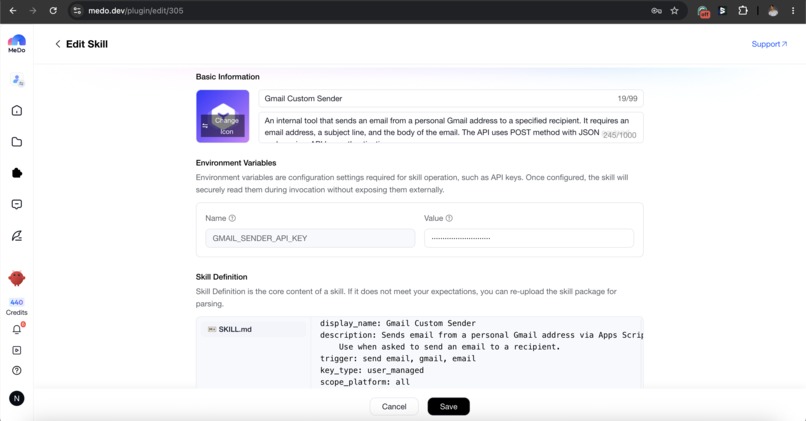Screen dimensions: 806x421
Task: Click the MeDo logo icon
Action: click(16, 44)
